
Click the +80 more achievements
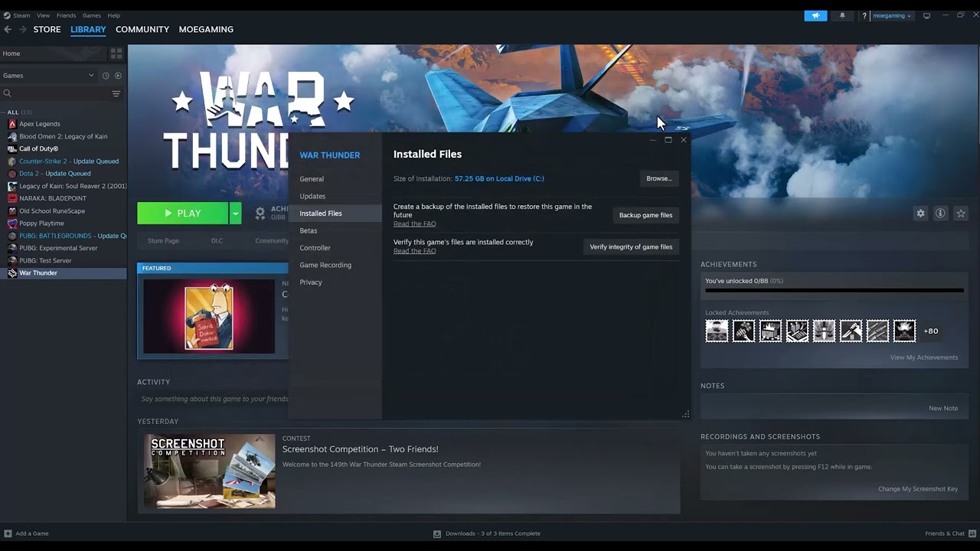pyautogui.click(x=931, y=331)
